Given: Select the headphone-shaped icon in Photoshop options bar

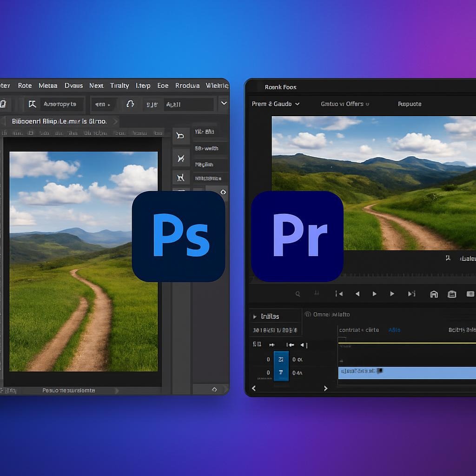Looking at the screenshot, I should coord(130,104).
